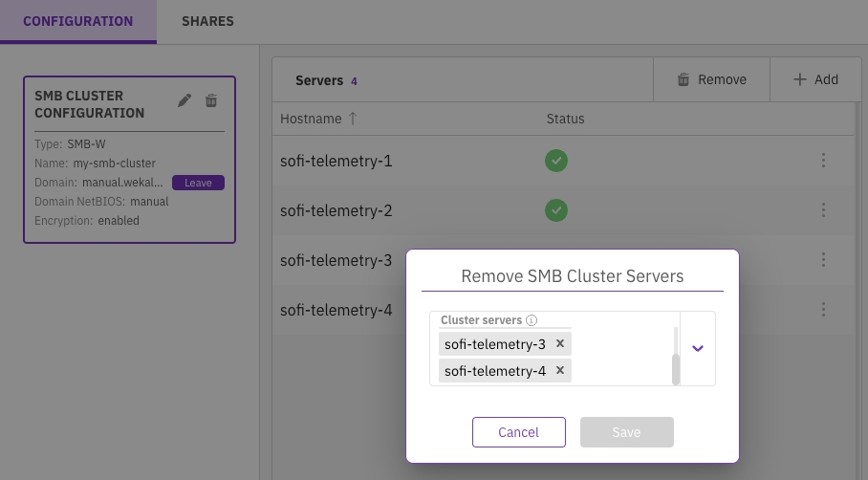868x480 pixels.
Task: Click the Leave domain button
Action: tap(198, 183)
